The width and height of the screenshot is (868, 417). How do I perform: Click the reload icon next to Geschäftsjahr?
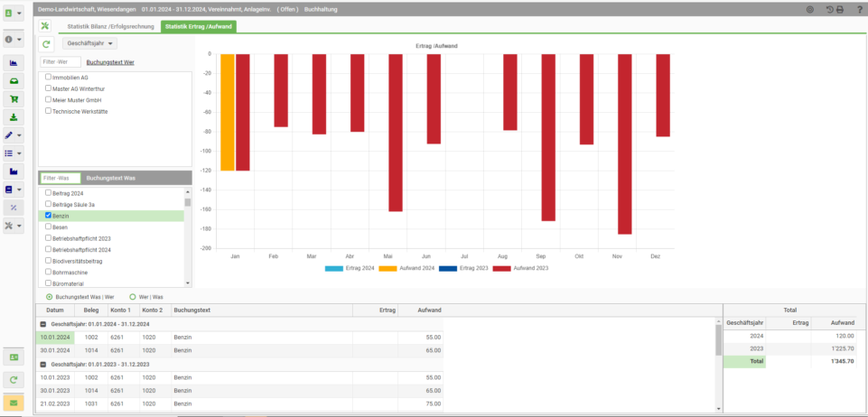[x=46, y=43]
